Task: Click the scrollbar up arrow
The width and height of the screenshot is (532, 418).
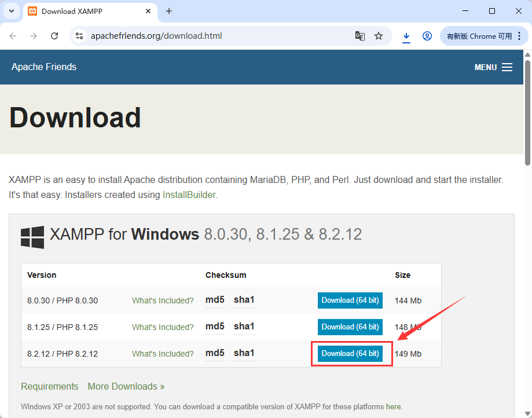Action: click(x=527, y=54)
